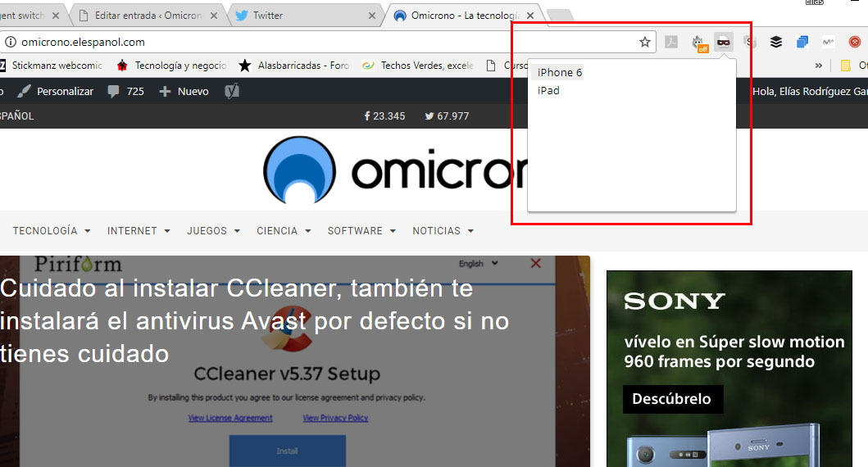Open the yellow bookmarks folder
This screenshot has height=467, width=868.
pyautogui.click(x=845, y=66)
